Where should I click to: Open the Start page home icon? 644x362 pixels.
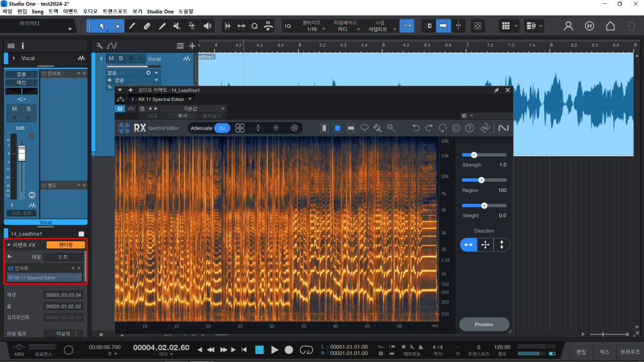tap(610, 26)
